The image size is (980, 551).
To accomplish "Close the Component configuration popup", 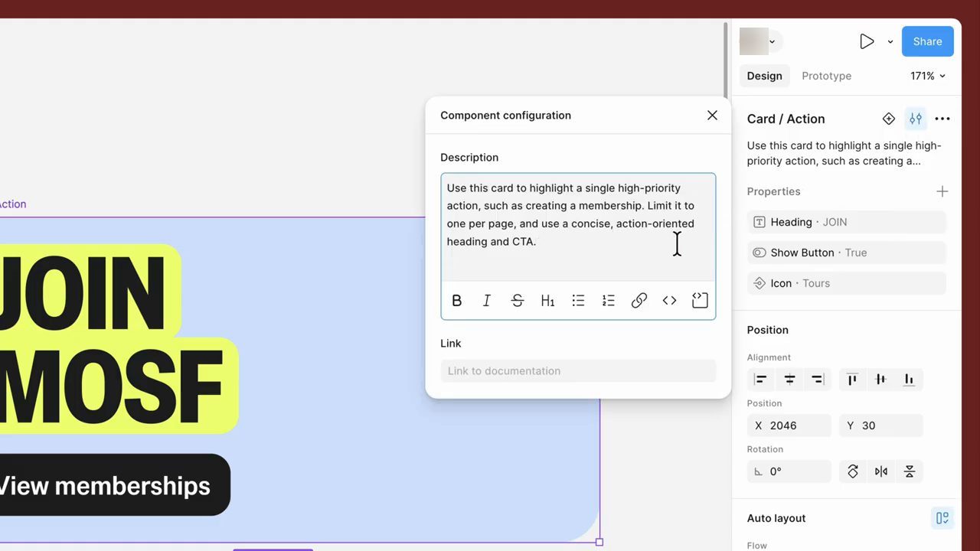I will point(712,116).
